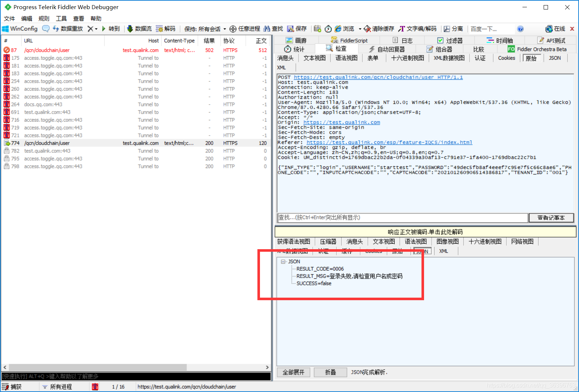This screenshot has height=392, width=579.
Task: Select response XML tab
Action: click(x=443, y=251)
